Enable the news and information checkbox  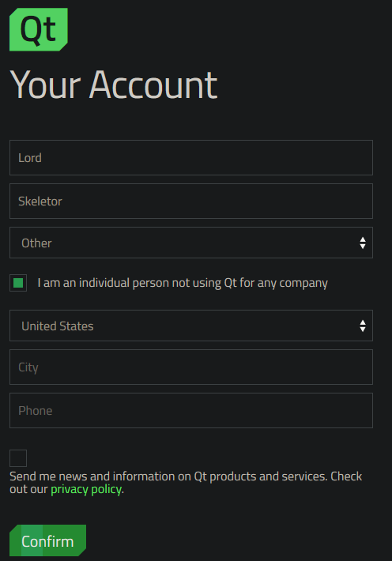click(18, 458)
